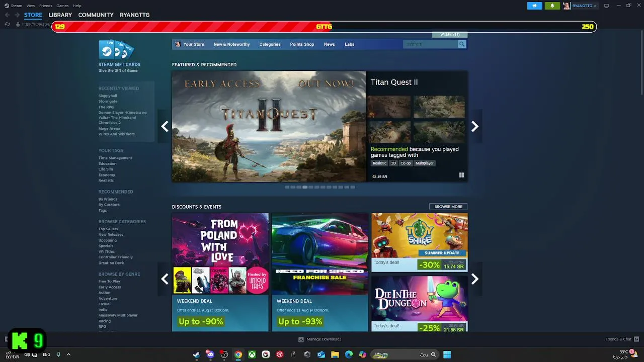This screenshot has height=362, width=644.
Task: Open Outlook from the taskbar
Action: (321, 354)
